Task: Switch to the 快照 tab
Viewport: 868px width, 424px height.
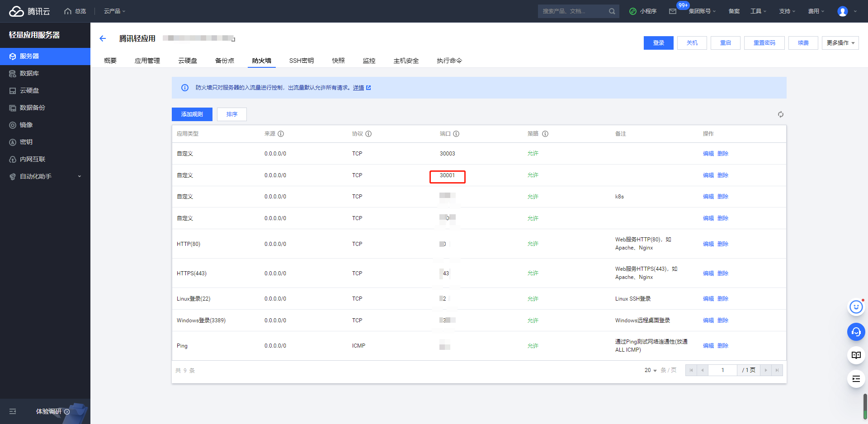Action: tap(338, 61)
